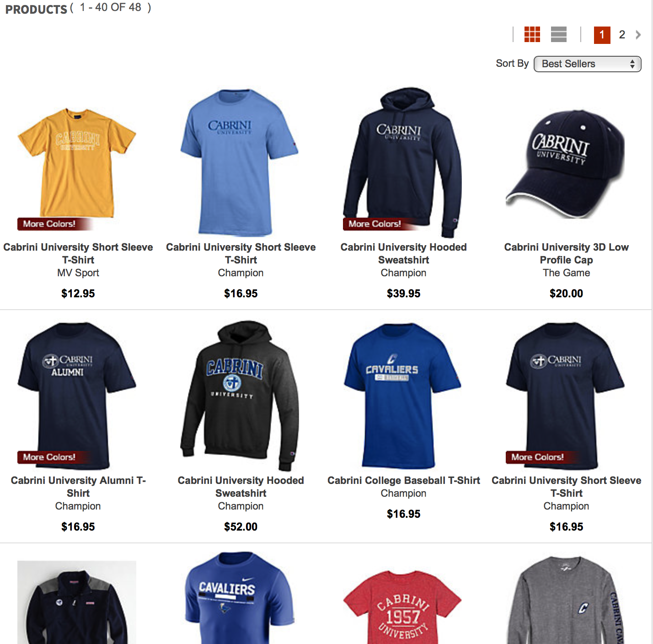This screenshot has width=653, height=644.
Task: Open the Cabrini University cap image
Action: point(565,163)
